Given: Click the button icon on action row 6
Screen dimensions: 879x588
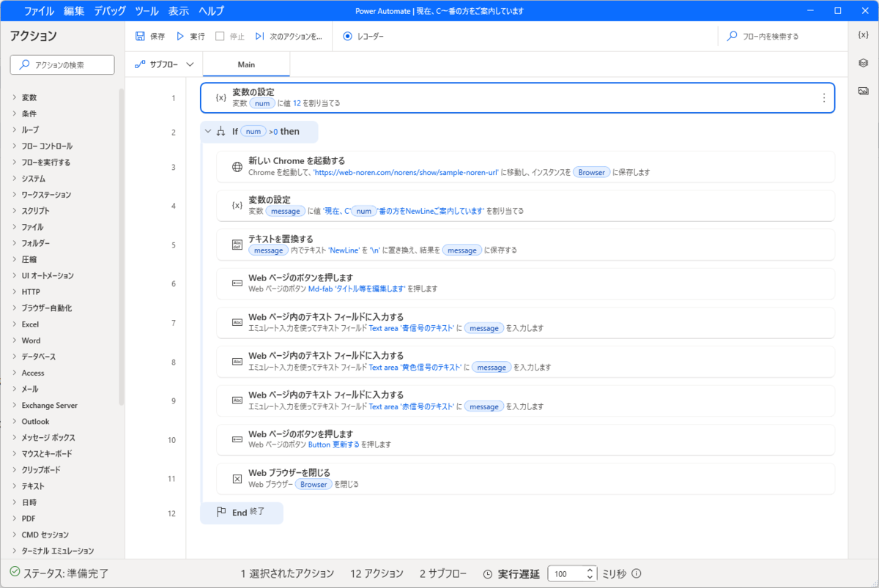Looking at the screenshot, I should click(x=237, y=283).
